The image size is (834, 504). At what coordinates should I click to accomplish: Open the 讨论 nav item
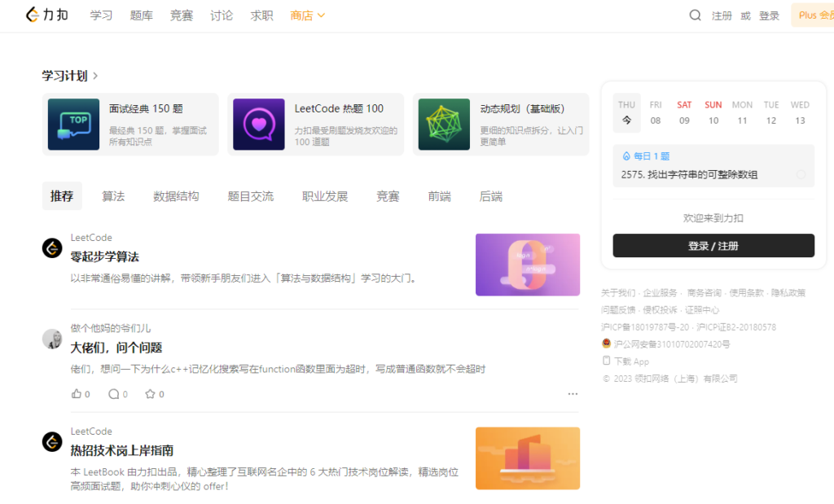222,15
